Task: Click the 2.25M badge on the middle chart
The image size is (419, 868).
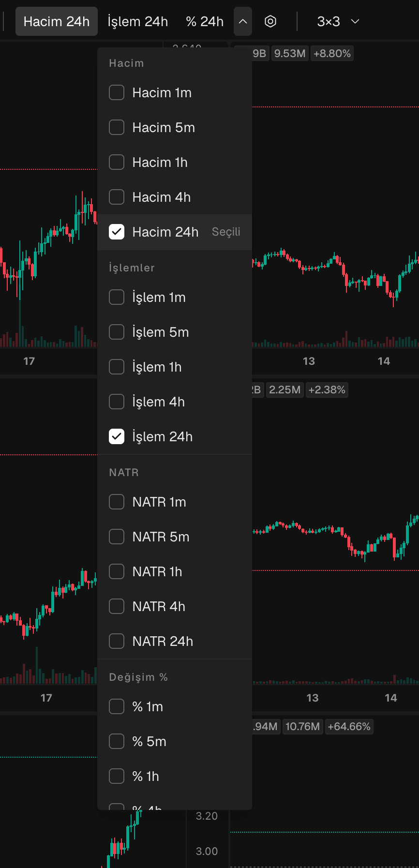Action: tap(285, 390)
